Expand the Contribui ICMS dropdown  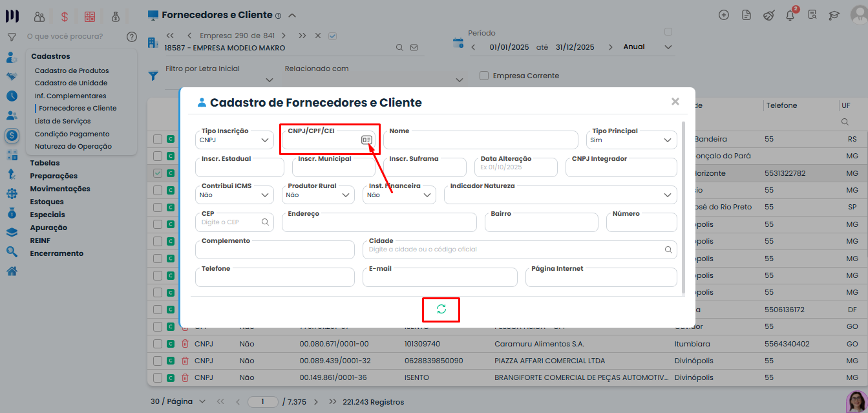click(234, 195)
